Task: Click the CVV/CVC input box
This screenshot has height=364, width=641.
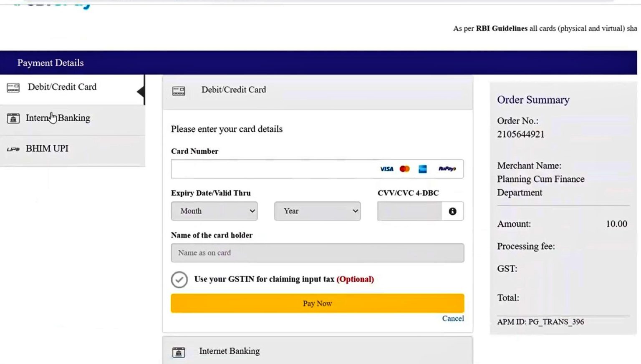Action: pyautogui.click(x=409, y=211)
